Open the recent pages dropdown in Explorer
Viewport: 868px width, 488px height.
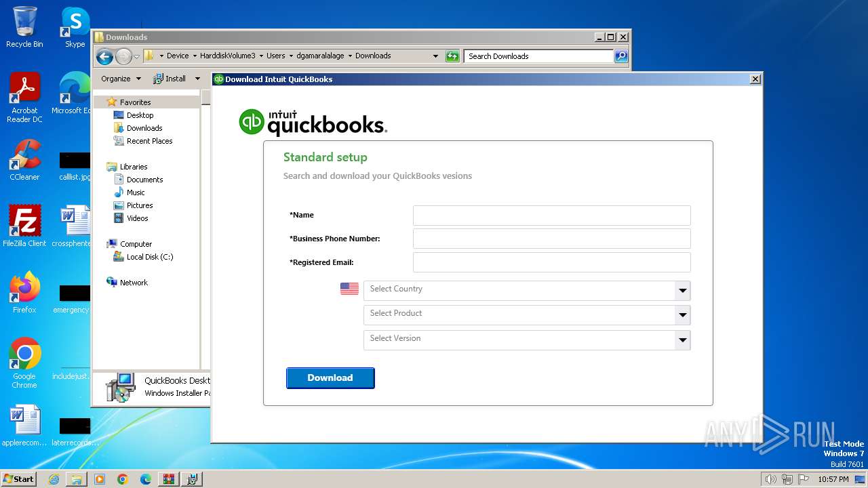(136, 56)
